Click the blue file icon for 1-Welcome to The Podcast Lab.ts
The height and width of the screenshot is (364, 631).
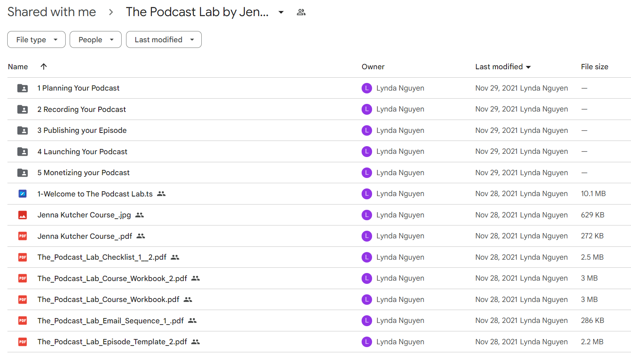[x=23, y=194]
